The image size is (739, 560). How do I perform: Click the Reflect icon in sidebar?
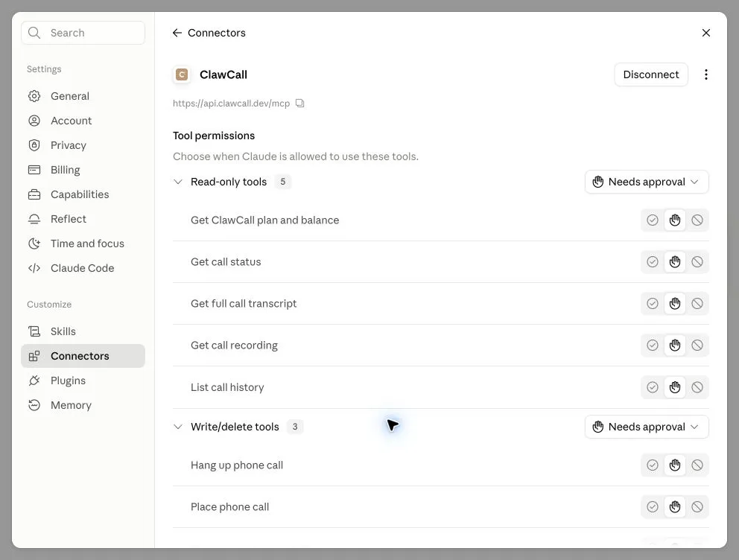(34, 219)
